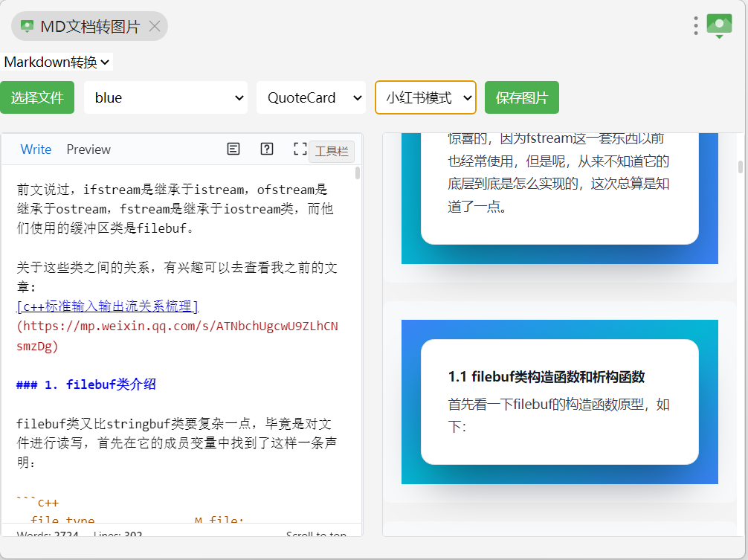Toggle fullscreen editor mode icon

(300, 149)
